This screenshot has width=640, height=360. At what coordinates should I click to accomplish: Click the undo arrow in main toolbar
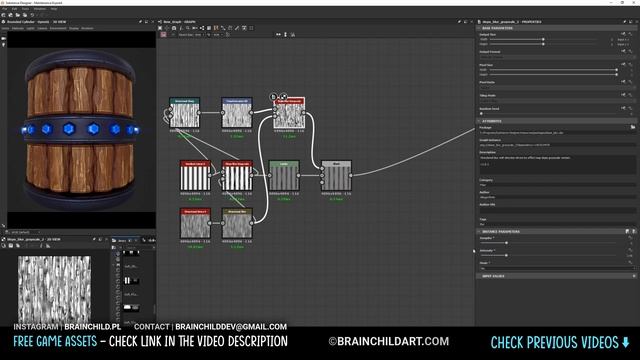click(32, 15)
